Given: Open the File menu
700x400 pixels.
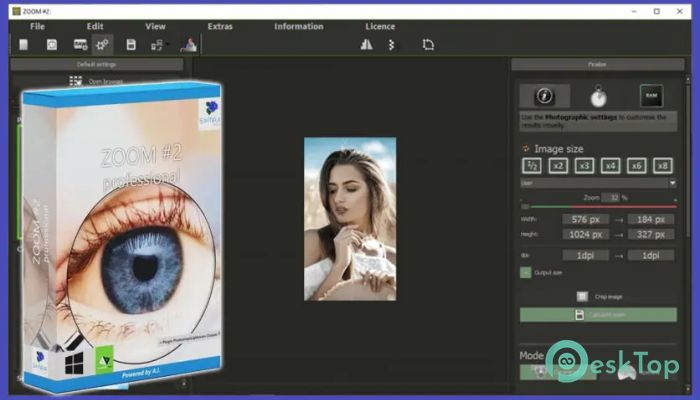Looking at the screenshot, I should [x=37, y=26].
